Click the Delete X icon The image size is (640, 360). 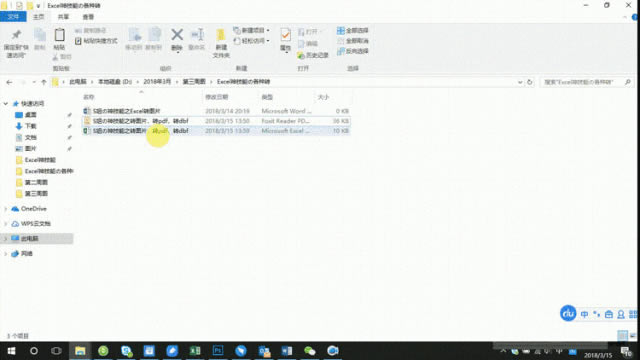tap(177, 35)
